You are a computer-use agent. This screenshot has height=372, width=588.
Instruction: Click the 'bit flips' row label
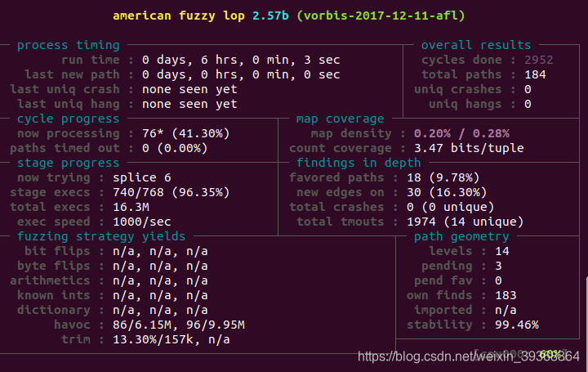[57, 251]
